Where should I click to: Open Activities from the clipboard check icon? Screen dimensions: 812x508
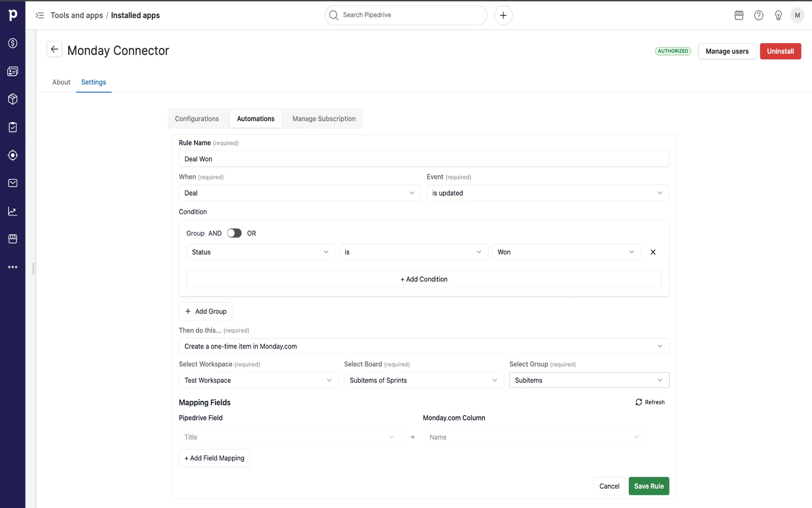pos(13,127)
